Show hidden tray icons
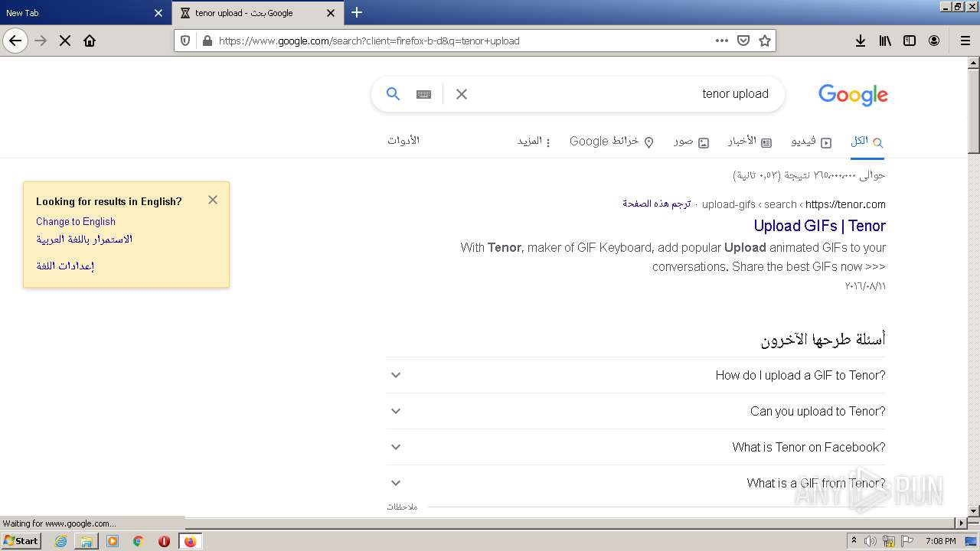This screenshot has width=980, height=551. click(x=854, y=541)
